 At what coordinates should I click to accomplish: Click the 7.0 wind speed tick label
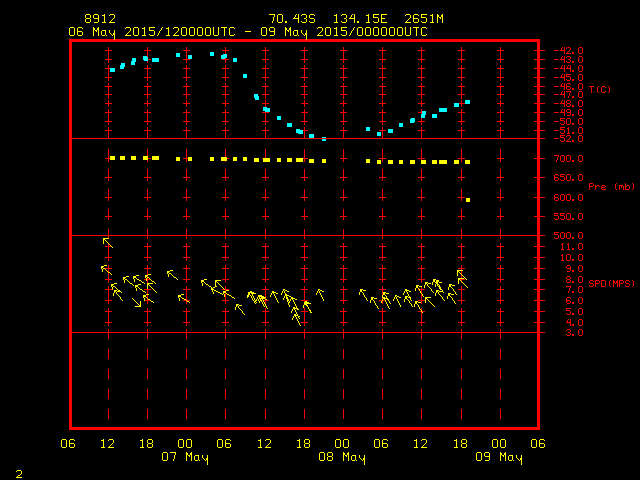[574, 290]
